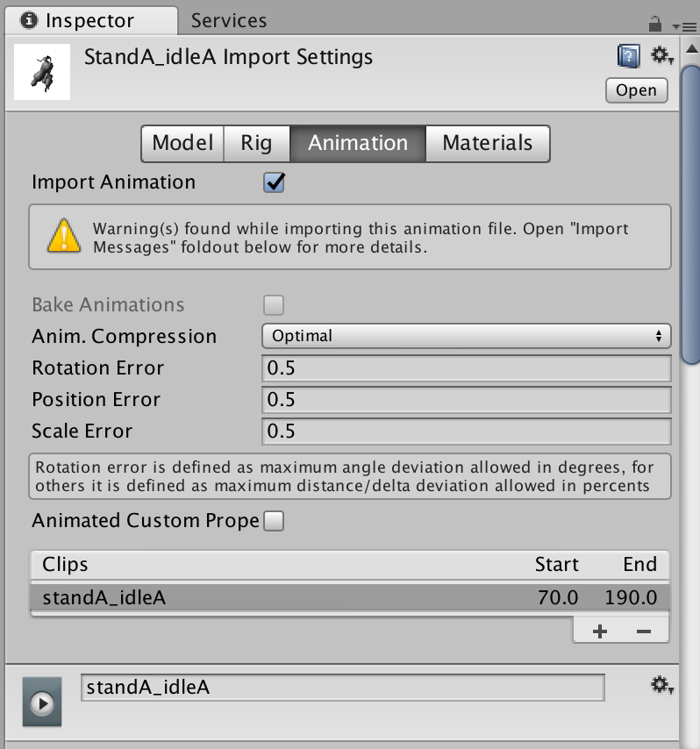Click the StandA_idleA model thumbnail icon
This screenshot has width=700, height=749.
click(40, 72)
